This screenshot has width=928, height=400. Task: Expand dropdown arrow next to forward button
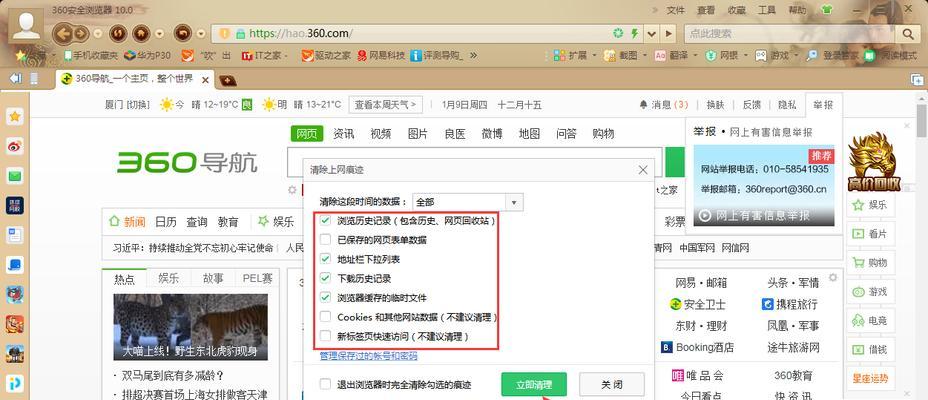point(98,34)
